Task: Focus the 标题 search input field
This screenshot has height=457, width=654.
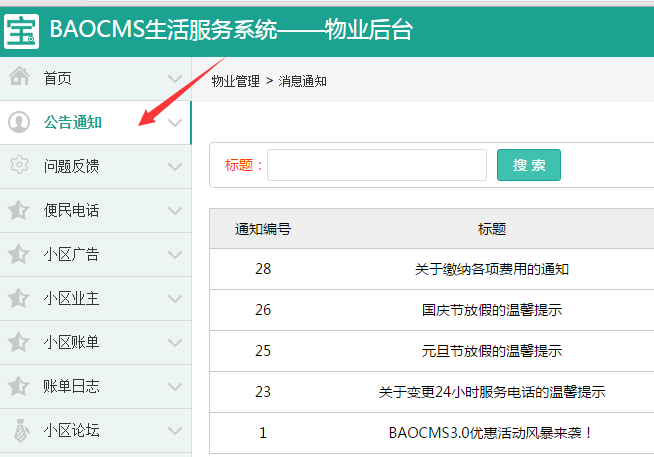Action: 377,165
